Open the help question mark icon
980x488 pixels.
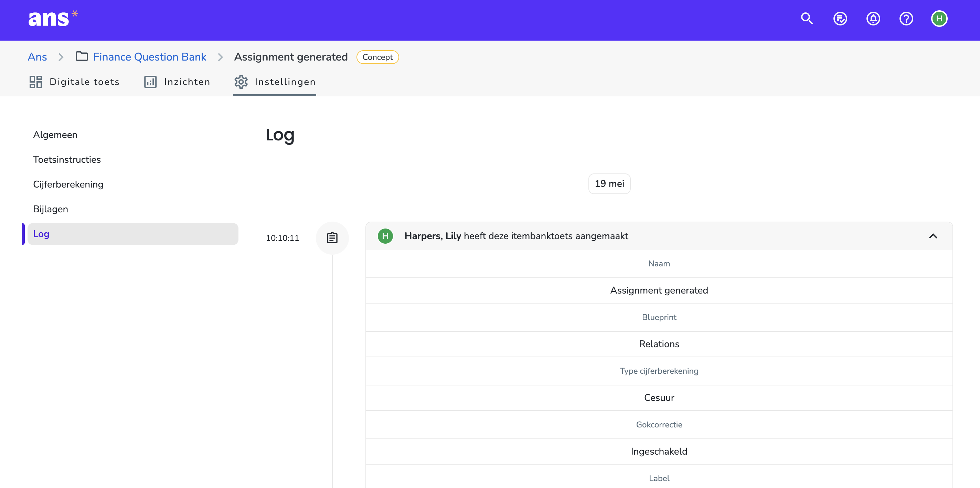click(906, 19)
